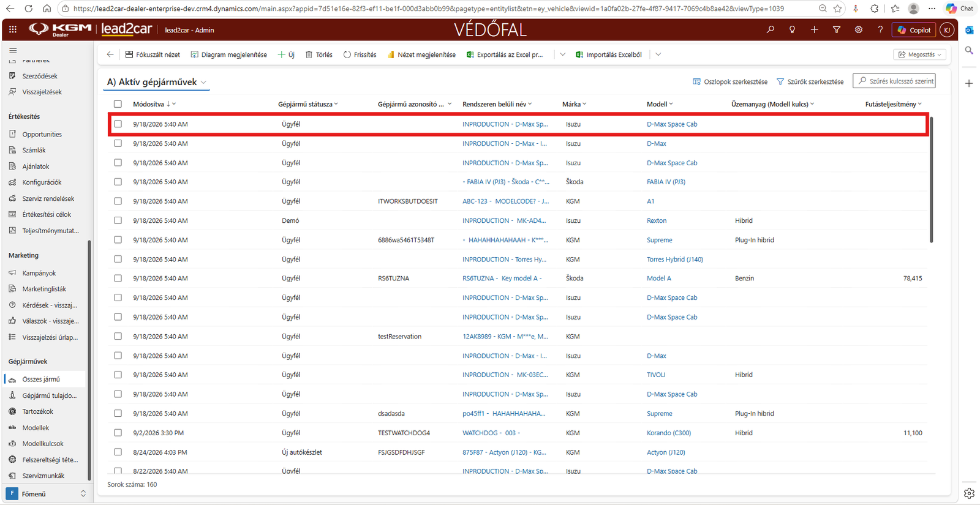980x505 pixels.
Task: Open the settings gear in the header
Action: 858,29
